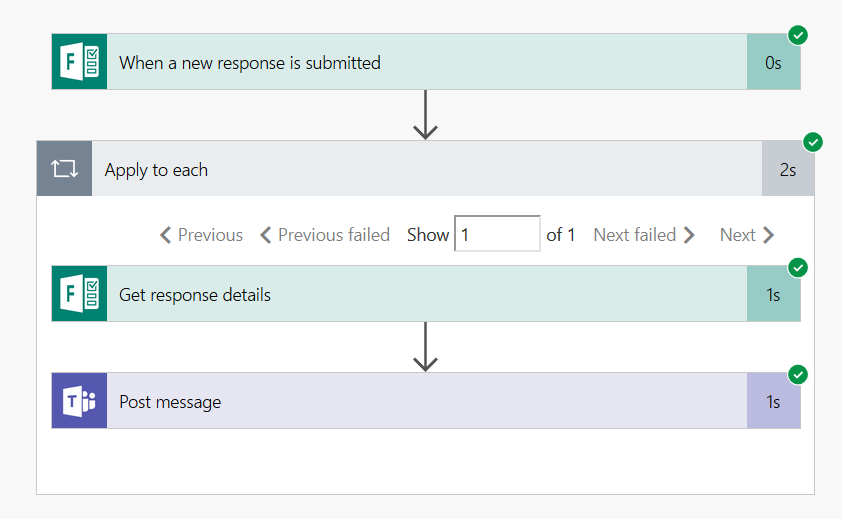Click the Apply to each loop icon
The width and height of the screenshot is (842, 519).
[x=64, y=169]
